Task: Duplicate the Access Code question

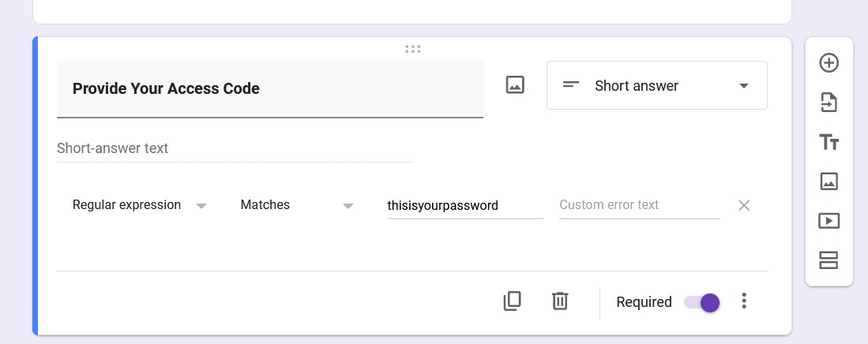Action: tap(512, 301)
